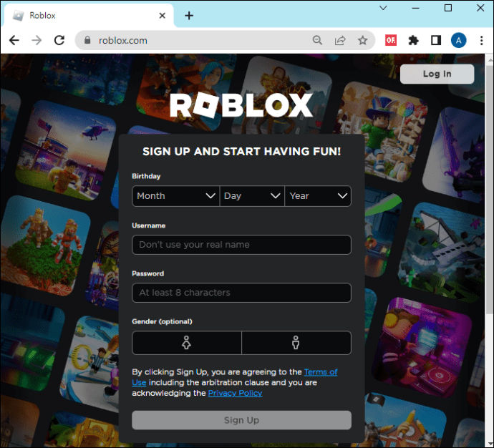The height and width of the screenshot is (448, 494).
Task: Click the Log In button
Action: (437, 74)
